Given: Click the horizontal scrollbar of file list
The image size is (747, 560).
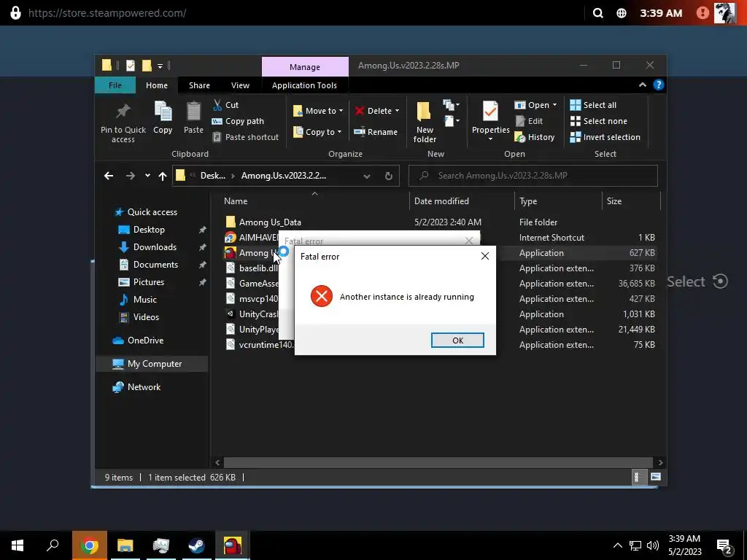Looking at the screenshot, I should pos(438,462).
